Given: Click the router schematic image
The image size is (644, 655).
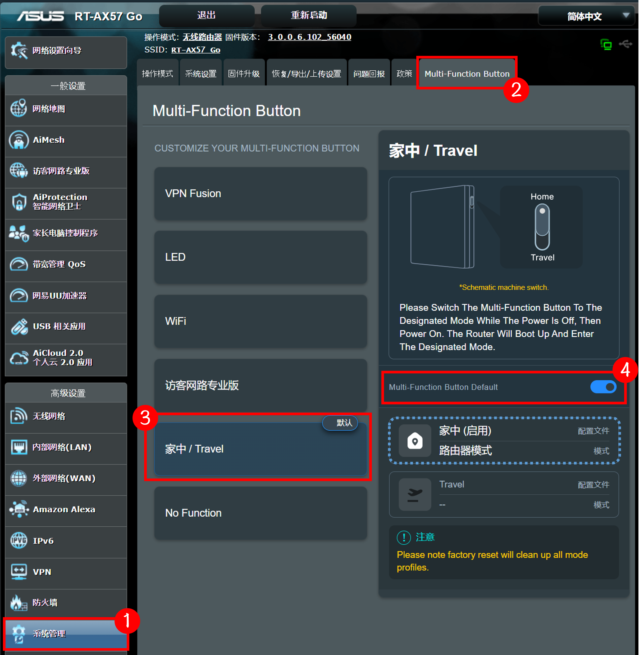Looking at the screenshot, I should 442,227.
